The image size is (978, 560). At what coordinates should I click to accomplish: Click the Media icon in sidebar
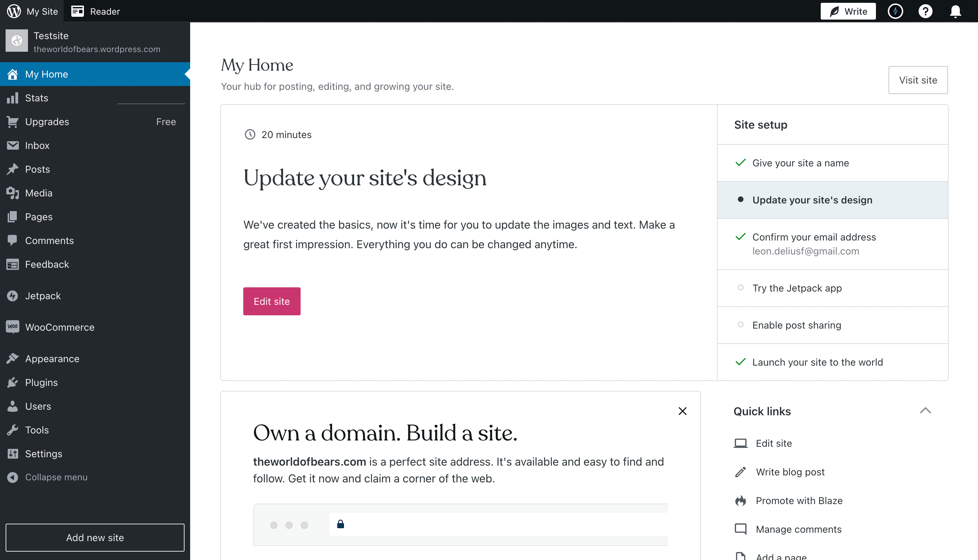13,193
